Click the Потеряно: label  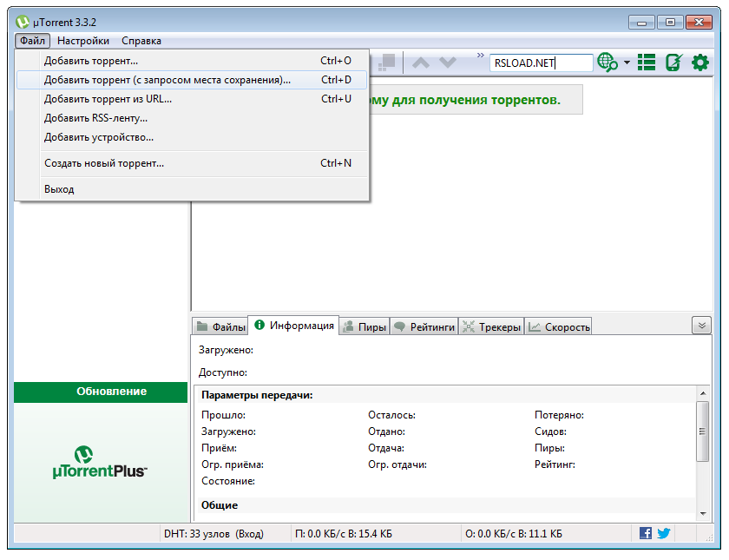(559, 415)
